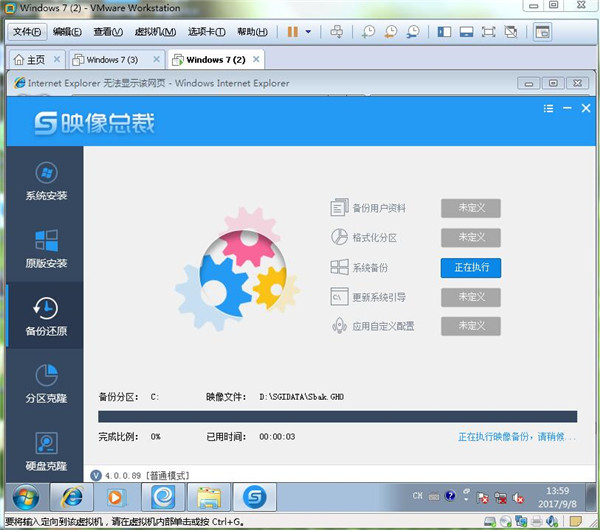Close the Windows 7 (2) tab
The height and width of the screenshot is (530, 600).
(x=256, y=59)
